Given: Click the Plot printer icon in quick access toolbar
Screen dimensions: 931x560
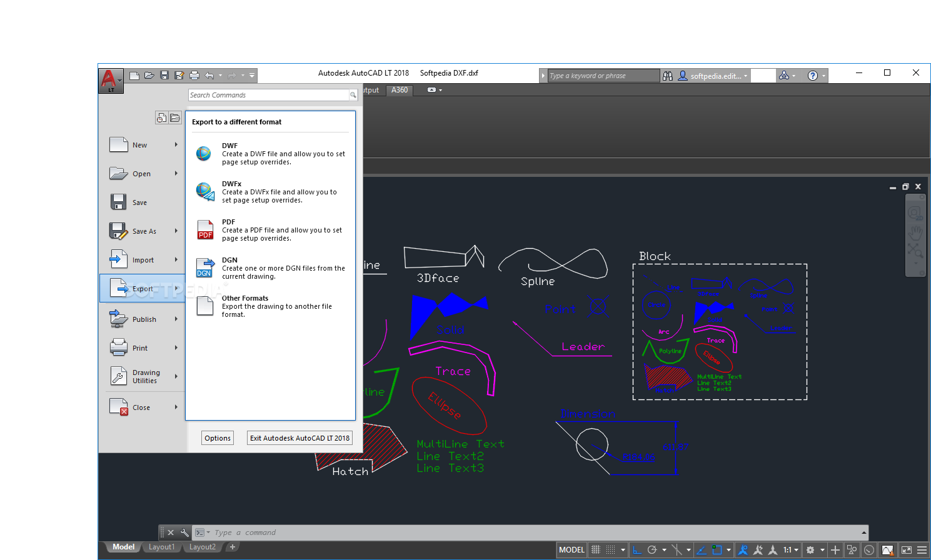Looking at the screenshot, I should point(194,76).
